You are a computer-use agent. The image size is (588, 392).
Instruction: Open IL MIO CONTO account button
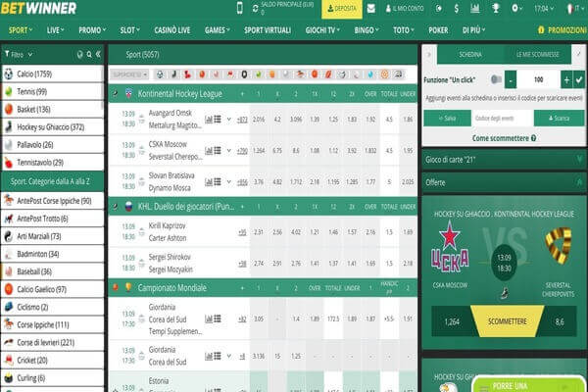(405, 8)
